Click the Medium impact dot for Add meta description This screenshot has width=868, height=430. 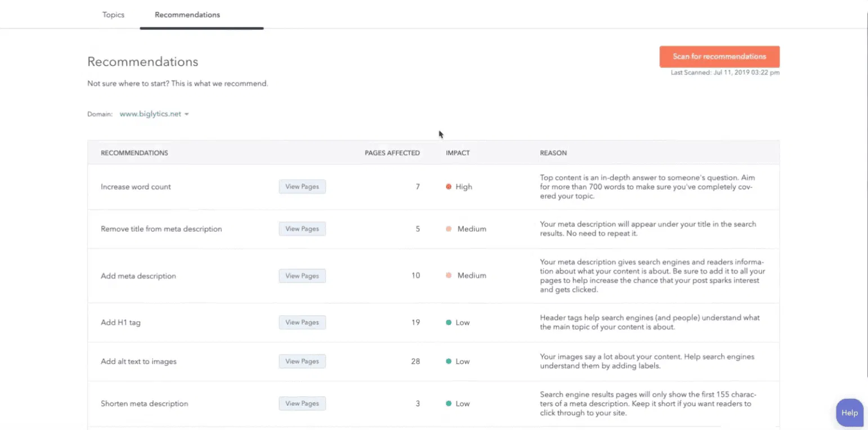pyautogui.click(x=449, y=276)
